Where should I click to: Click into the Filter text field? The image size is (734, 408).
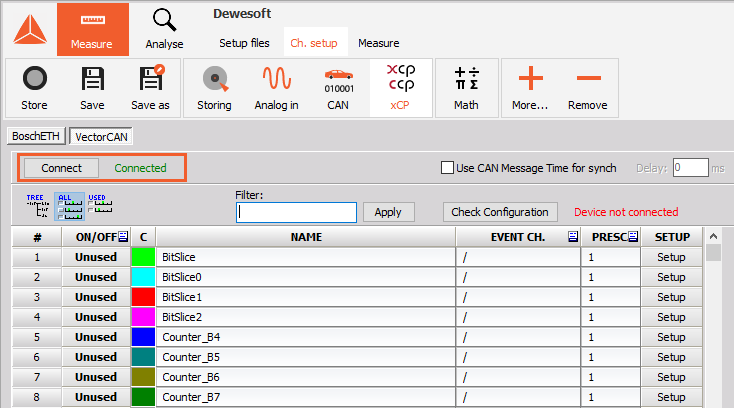click(296, 212)
